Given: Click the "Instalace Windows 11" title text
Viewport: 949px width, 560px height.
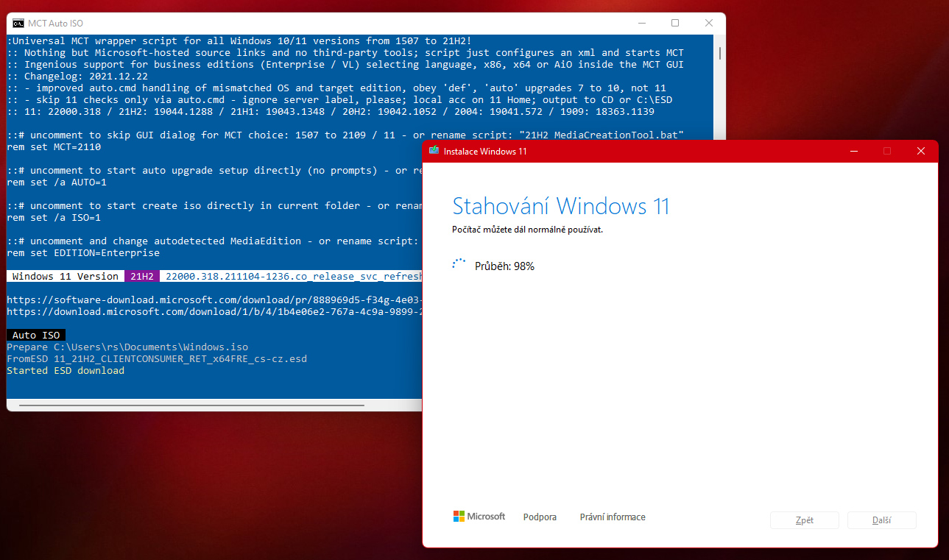Looking at the screenshot, I should pos(484,151).
